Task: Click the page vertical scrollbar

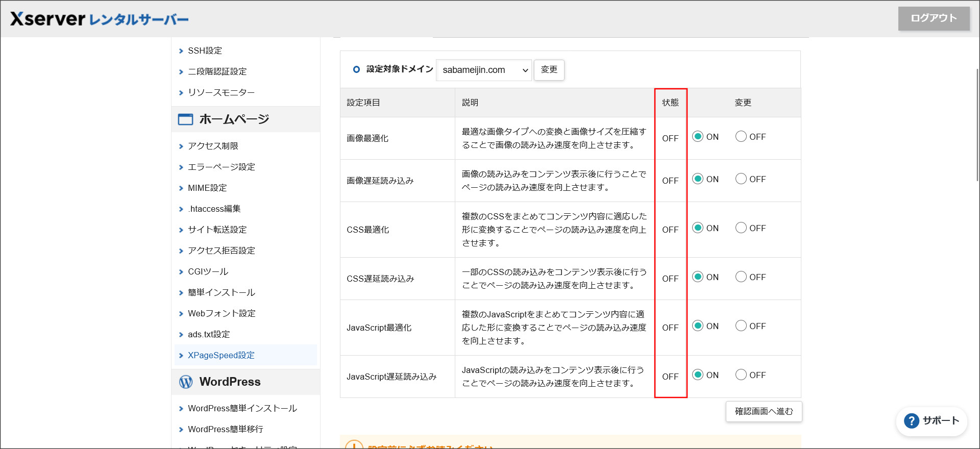Action: (977, 125)
